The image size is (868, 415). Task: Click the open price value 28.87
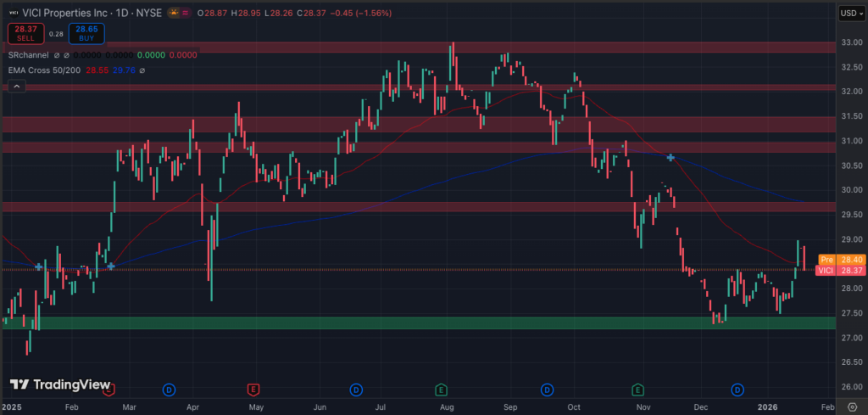216,13
